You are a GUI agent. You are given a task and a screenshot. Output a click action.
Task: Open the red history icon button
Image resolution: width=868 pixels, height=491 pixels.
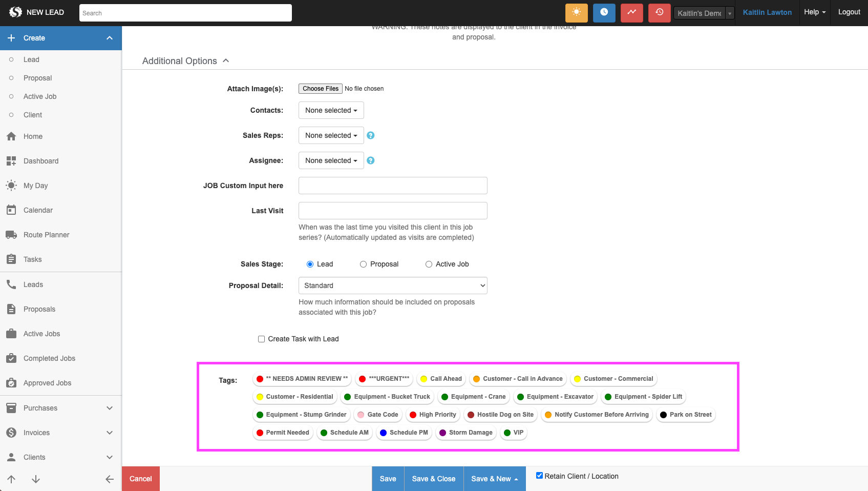click(x=659, y=12)
